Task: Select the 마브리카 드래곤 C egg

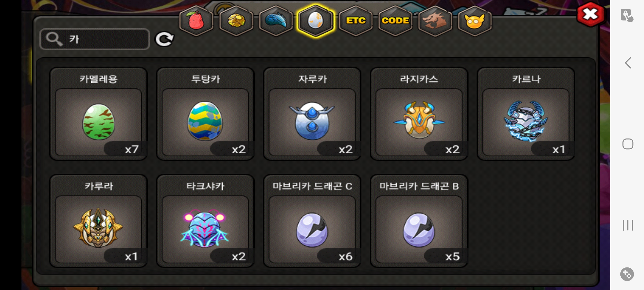Action: tap(312, 221)
